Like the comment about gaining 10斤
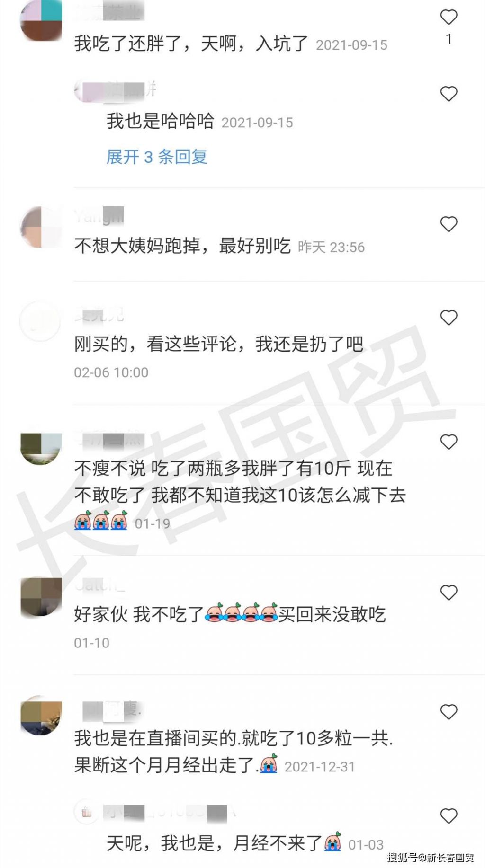Screen dimensions: 485x868 (449, 442)
